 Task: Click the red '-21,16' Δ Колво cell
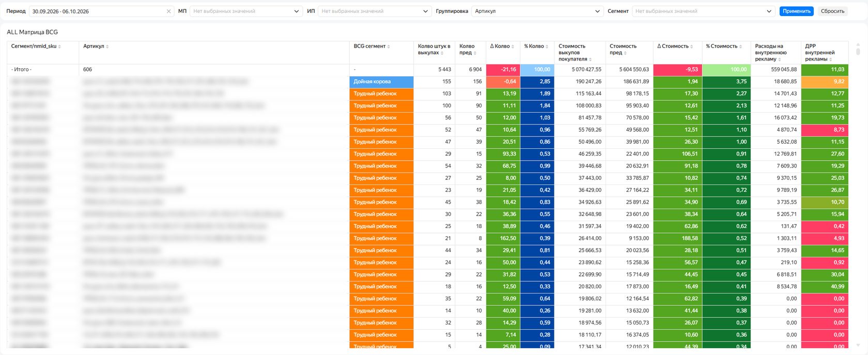[503, 69]
